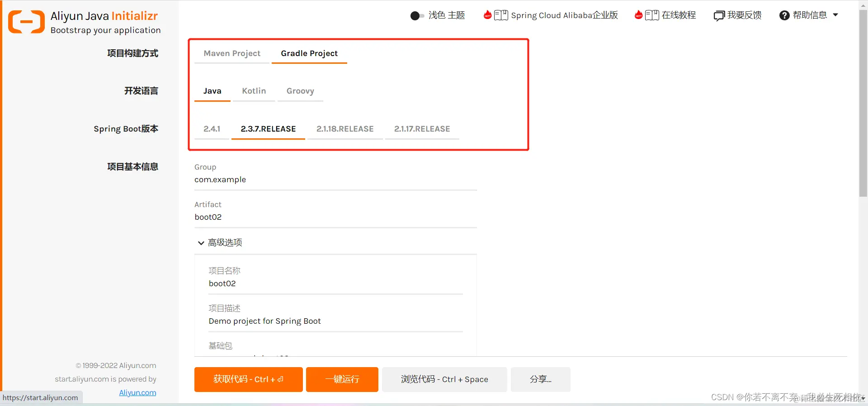Click the Spring Boot版本 sidebar label

tap(126, 129)
